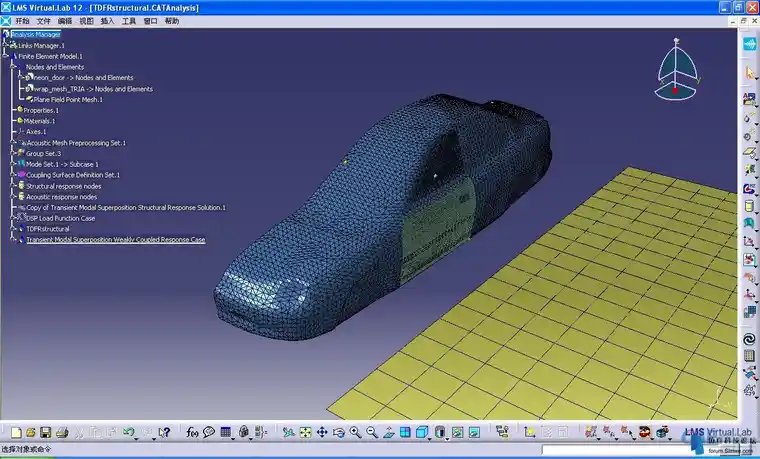Click the swirl compute icon in right toolbar

(x=749, y=339)
